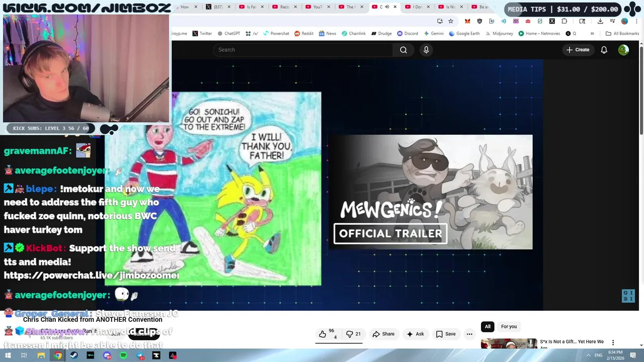Screen dimensions: 644x362
Task: Open Task View from the taskbar
Action: 24,355
